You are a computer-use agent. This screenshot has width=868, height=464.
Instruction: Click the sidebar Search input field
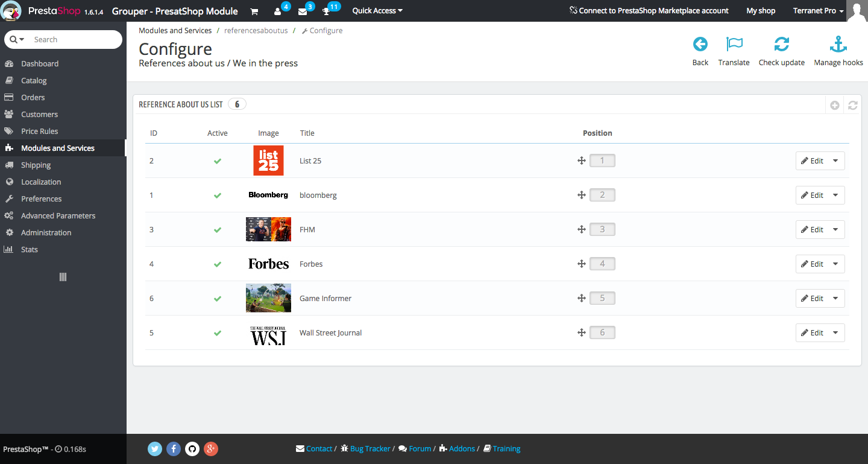coord(75,39)
